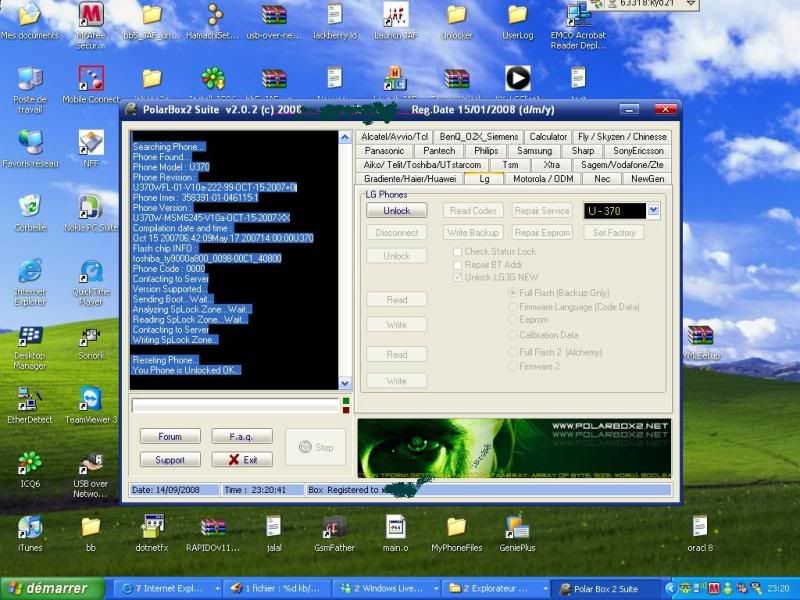Click the Forum button
The height and width of the screenshot is (600, 800).
click(x=170, y=437)
